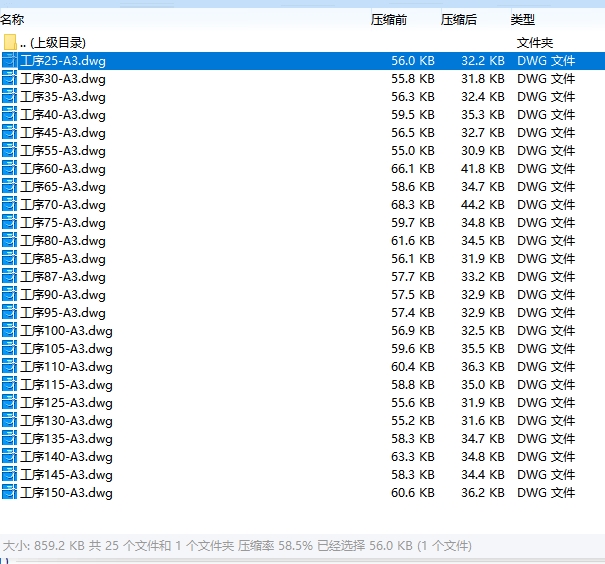Screen dimensions: 605x564
Task: Select file name 工序87-A3.dwg
Action: click(63, 277)
